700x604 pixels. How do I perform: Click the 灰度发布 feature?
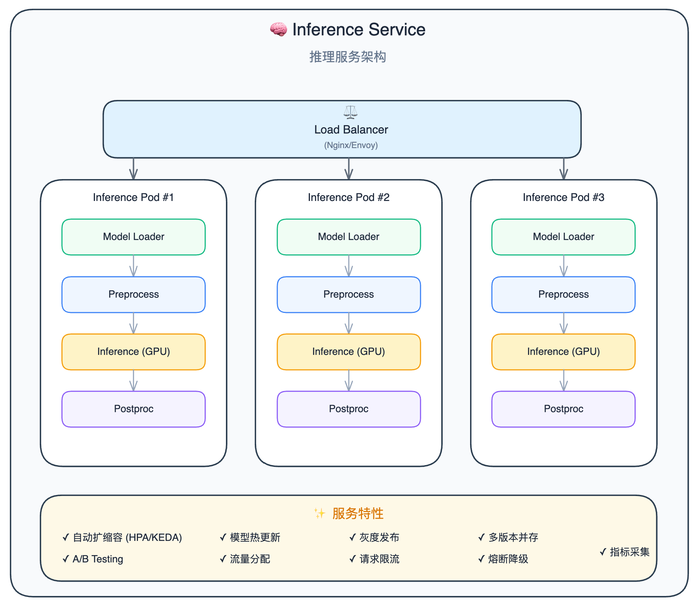(x=374, y=537)
